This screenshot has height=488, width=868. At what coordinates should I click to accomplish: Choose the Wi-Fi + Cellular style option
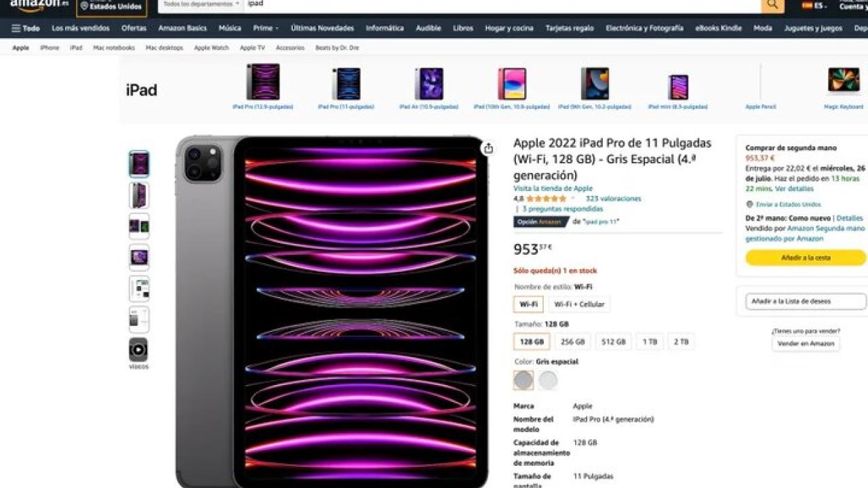click(579, 304)
